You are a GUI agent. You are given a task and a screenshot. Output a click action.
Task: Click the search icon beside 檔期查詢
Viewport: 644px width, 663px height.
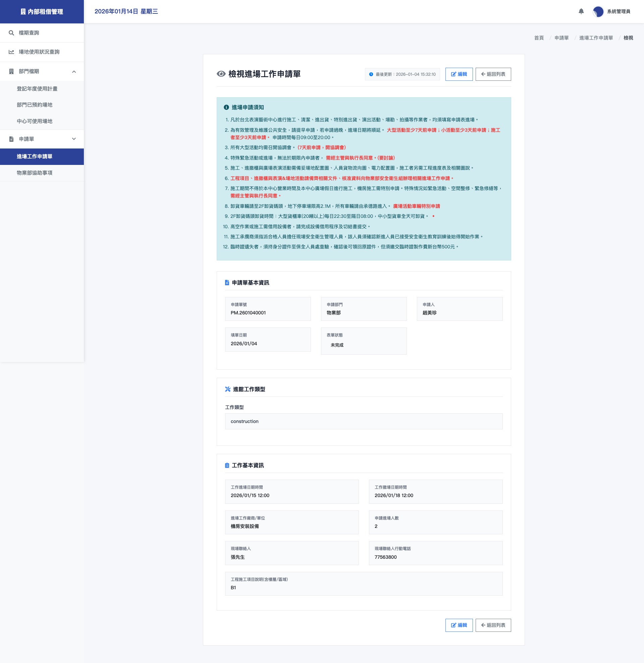11,33
